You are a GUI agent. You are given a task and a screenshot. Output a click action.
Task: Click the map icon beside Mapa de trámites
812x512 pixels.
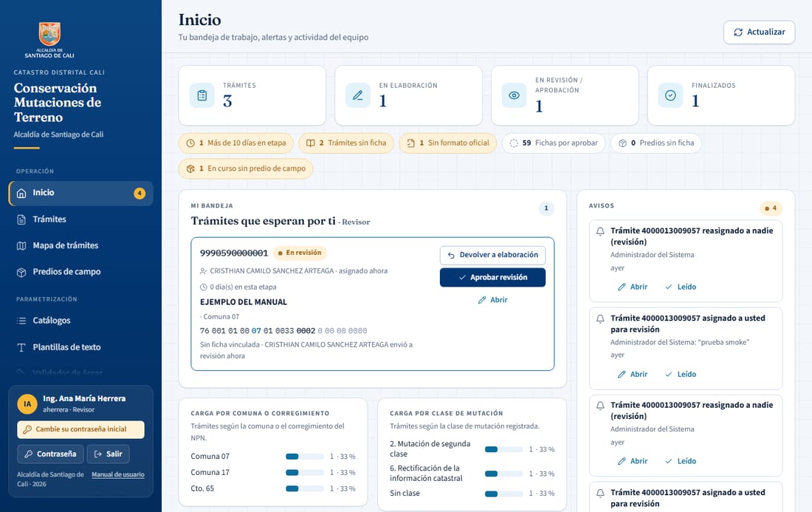click(x=21, y=245)
